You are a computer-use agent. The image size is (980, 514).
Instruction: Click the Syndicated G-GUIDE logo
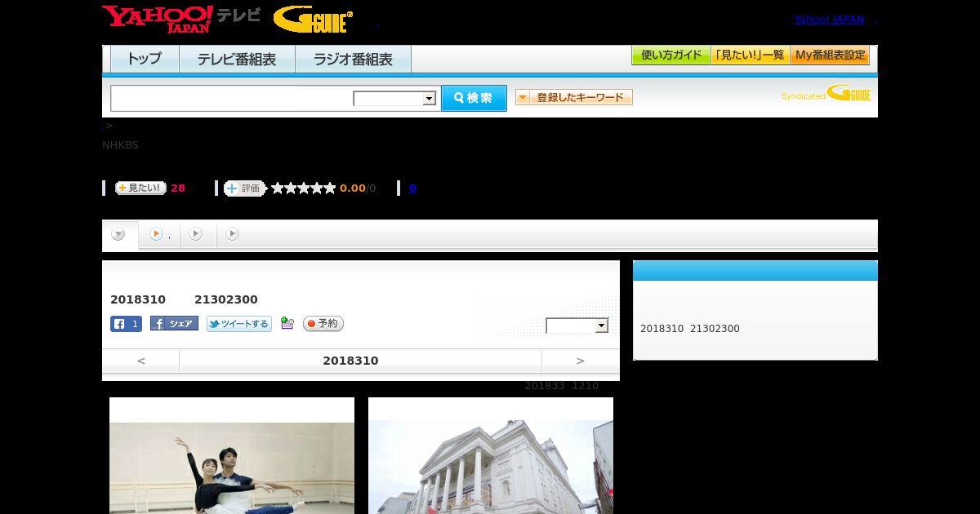(826, 93)
